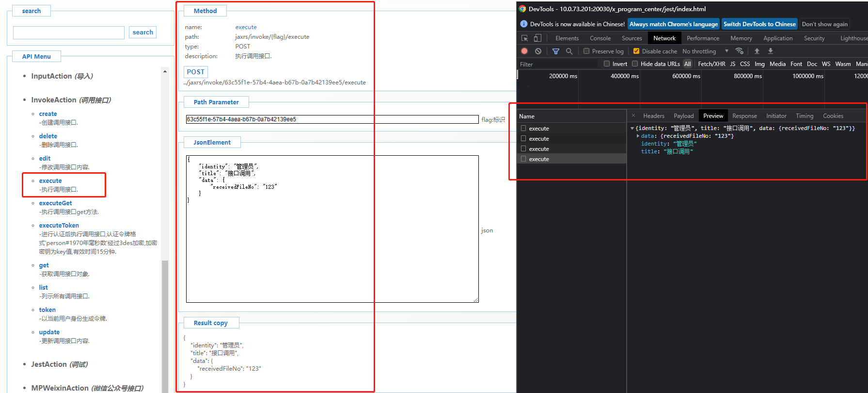This screenshot has height=393, width=868.
Task: Open the delete link in API Menu
Action: pos(48,136)
